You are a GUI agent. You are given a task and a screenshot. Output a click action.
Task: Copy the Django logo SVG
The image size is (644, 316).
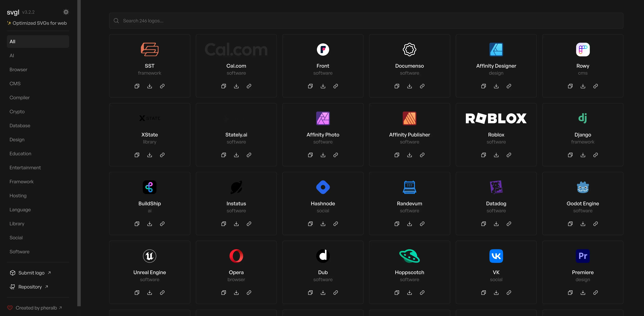[570, 155]
